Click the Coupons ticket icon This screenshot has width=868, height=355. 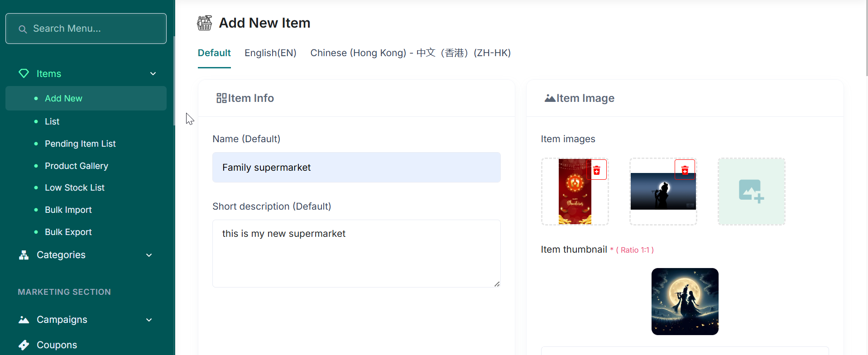(24, 345)
